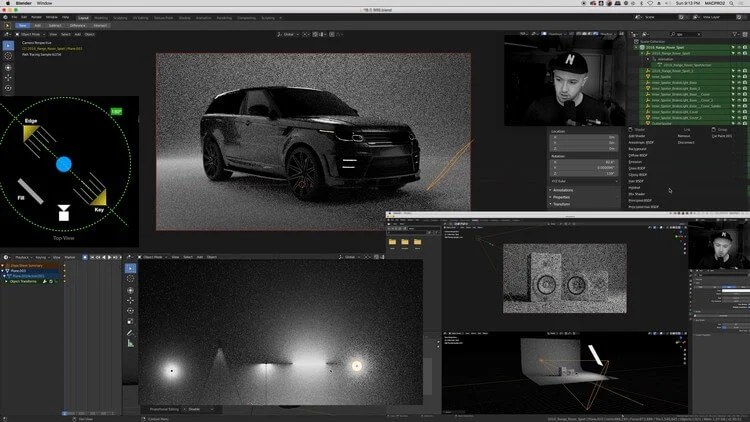Open the lower viewport editor type icon
This screenshot has width=750, height=422.
click(x=129, y=257)
